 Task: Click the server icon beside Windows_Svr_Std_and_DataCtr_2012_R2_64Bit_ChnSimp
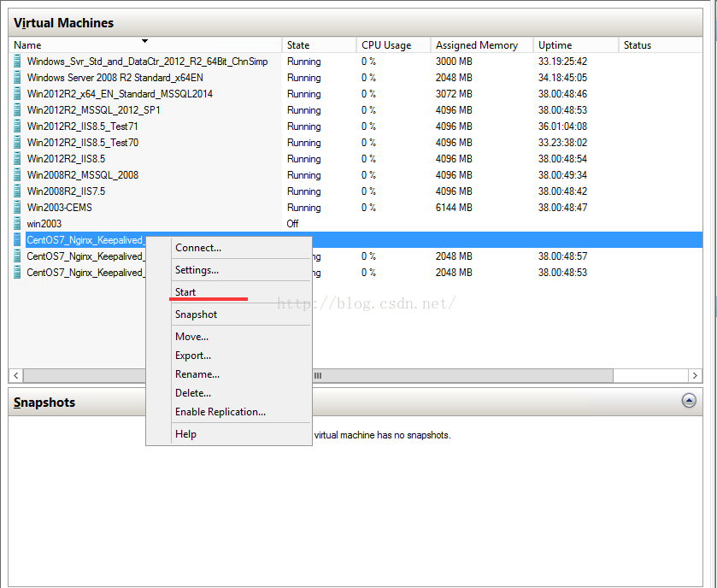click(x=17, y=61)
